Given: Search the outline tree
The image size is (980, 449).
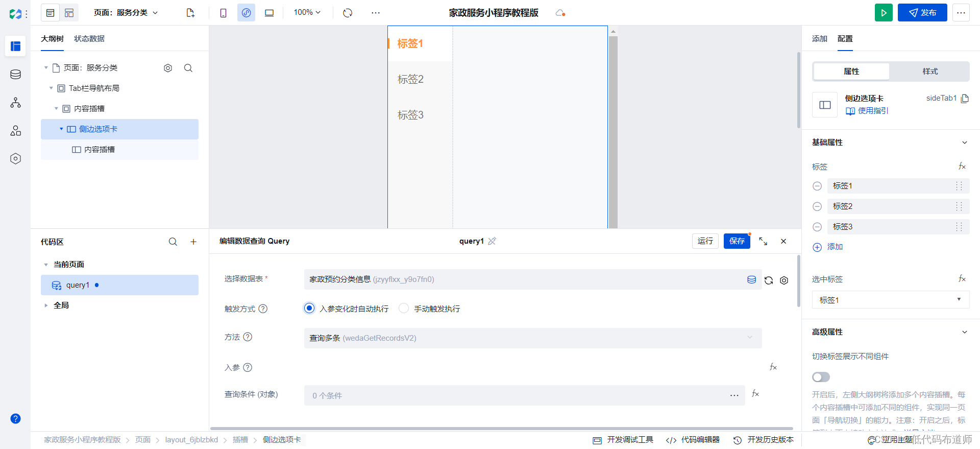Looking at the screenshot, I should click(x=188, y=68).
